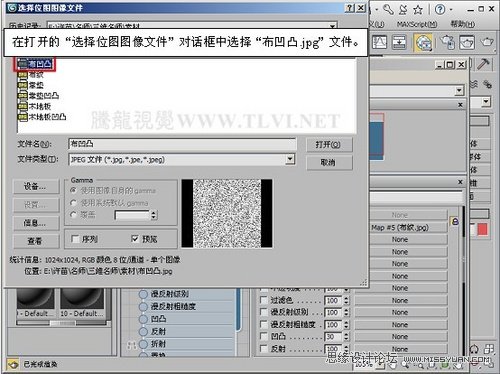Click the circle socket beside 凹凸 in node list
This screenshot has height=374, width=500.
pyautogui.click(x=143, y=319)
